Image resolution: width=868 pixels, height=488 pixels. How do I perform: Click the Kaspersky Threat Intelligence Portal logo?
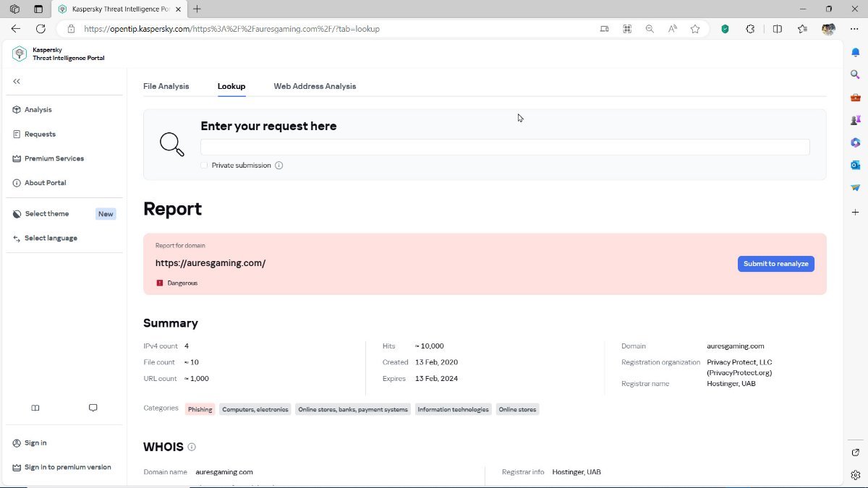coord(59,54)
